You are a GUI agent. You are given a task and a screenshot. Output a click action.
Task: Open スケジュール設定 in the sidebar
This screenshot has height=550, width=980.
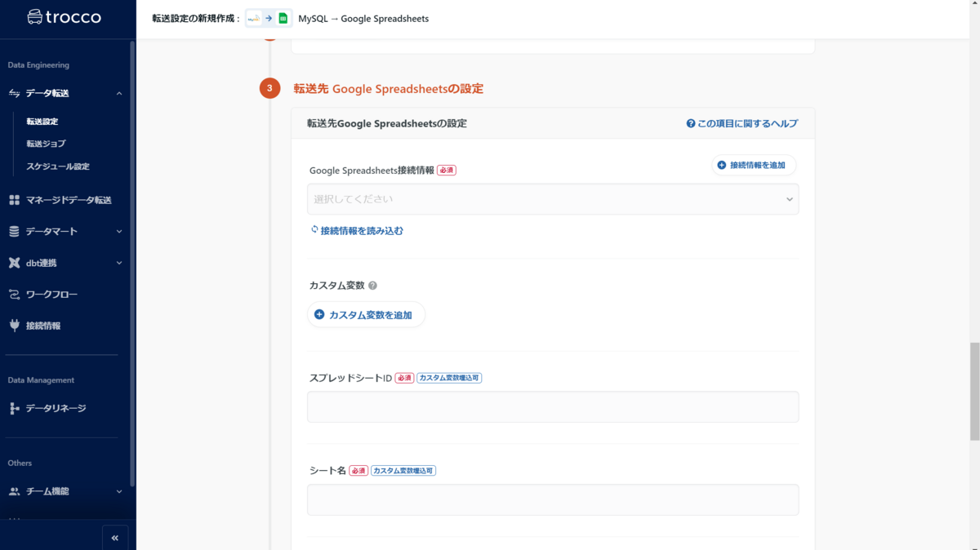click(x=58, y=166)
